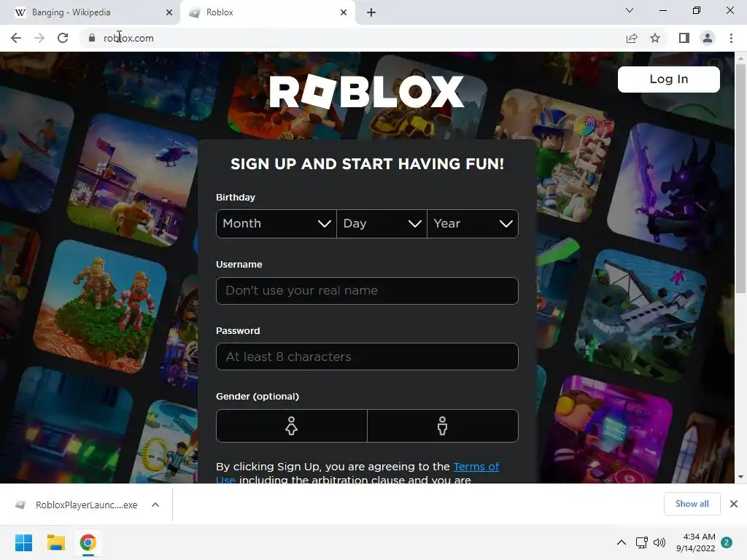Reload the Roblox page
747x560 pixels.
[x=63, y=38]
